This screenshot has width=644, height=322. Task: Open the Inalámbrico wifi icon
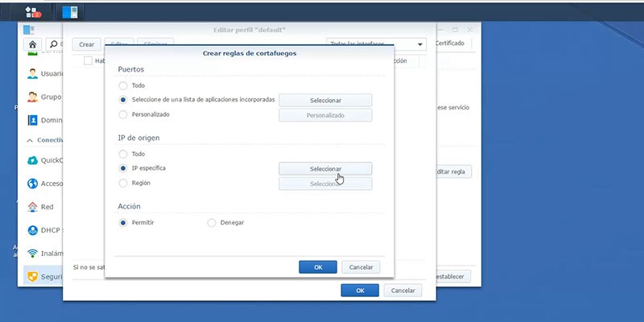[32, 254]
